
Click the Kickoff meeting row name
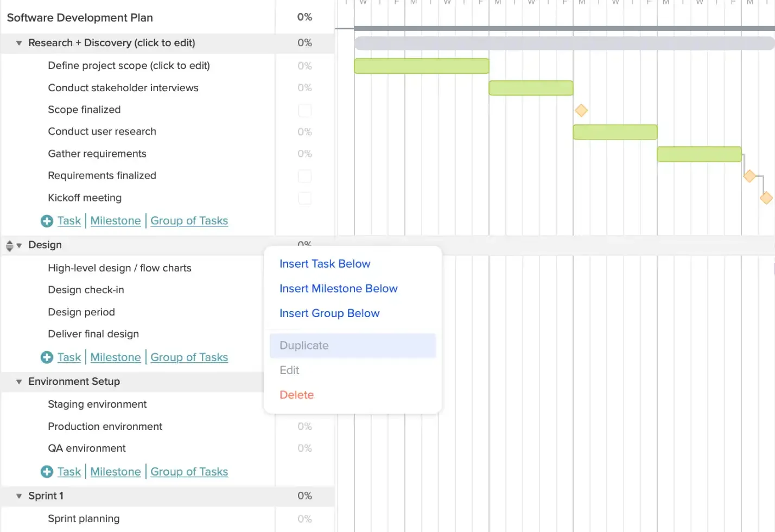[85, 198]
